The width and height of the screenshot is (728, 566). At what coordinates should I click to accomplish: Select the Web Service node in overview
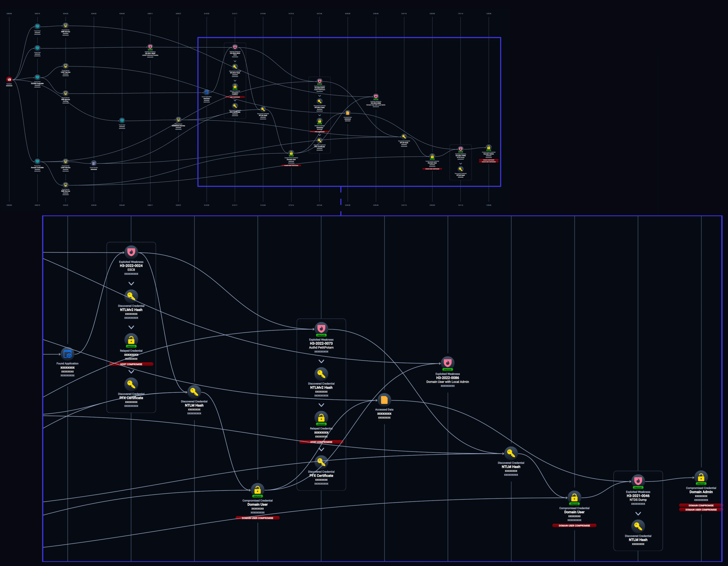click(x=66, y=93)
